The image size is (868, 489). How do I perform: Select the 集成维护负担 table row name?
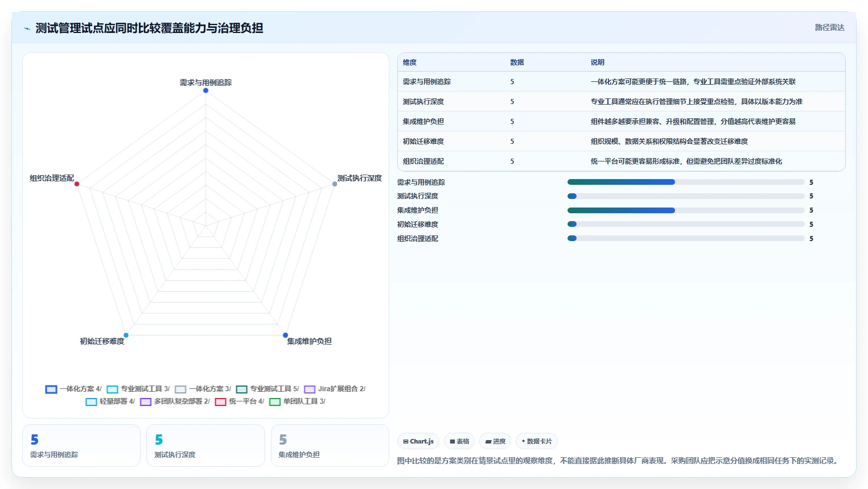[423, 122]
